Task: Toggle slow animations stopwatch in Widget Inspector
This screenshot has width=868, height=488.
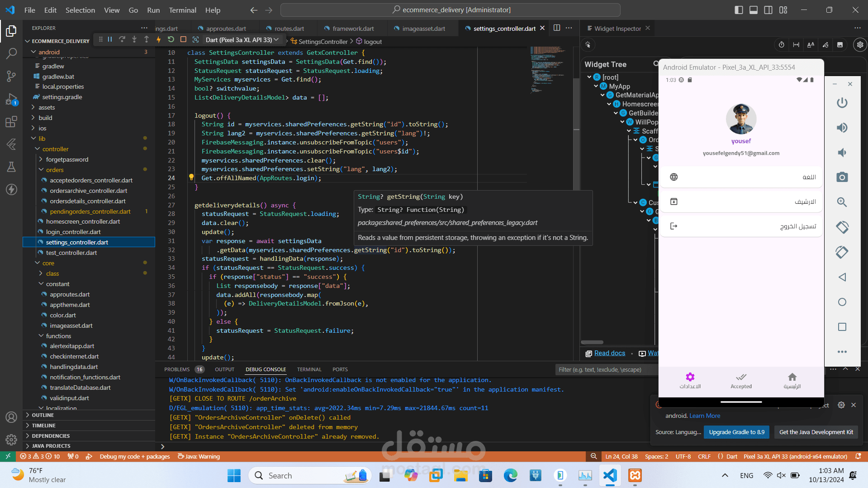Action: click(x=782, y=45)
